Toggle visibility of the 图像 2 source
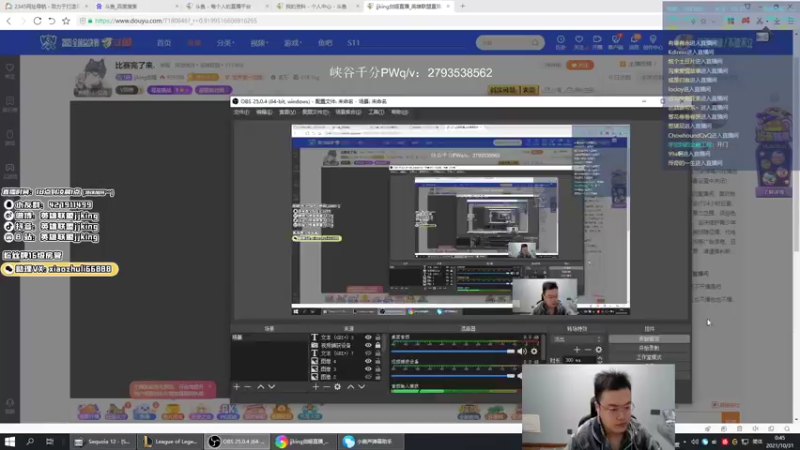800x450 pixels. [x=368, y=377]
